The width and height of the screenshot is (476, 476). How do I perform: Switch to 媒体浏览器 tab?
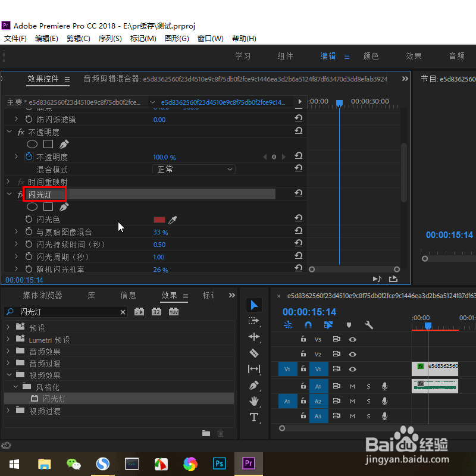click(x=42, y=295)
